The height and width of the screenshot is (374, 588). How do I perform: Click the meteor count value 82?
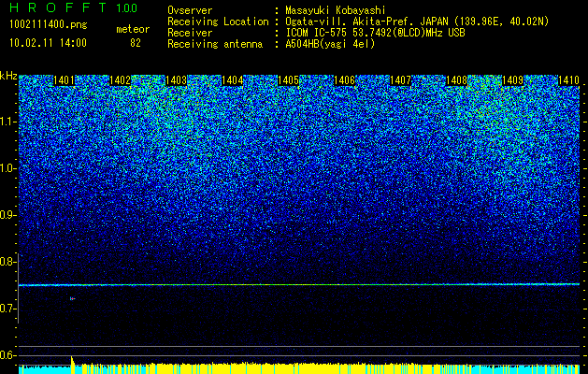(x=136, y=43)
